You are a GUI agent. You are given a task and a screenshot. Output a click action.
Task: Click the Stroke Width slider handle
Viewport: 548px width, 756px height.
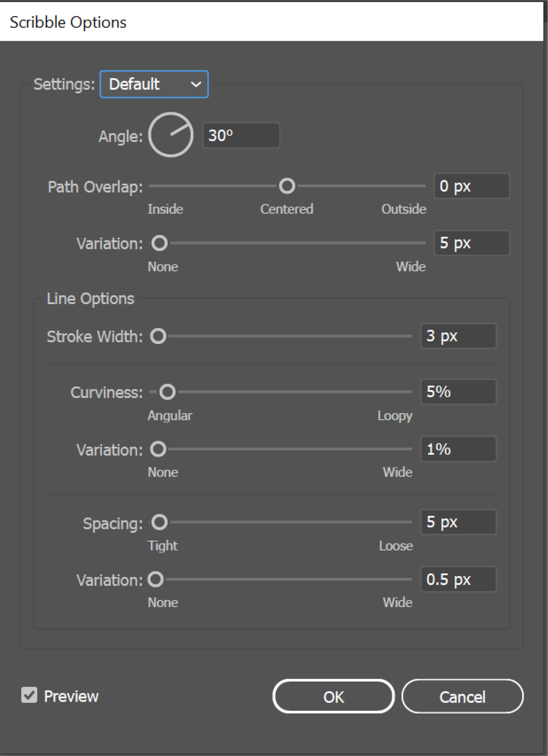point(158,336)
